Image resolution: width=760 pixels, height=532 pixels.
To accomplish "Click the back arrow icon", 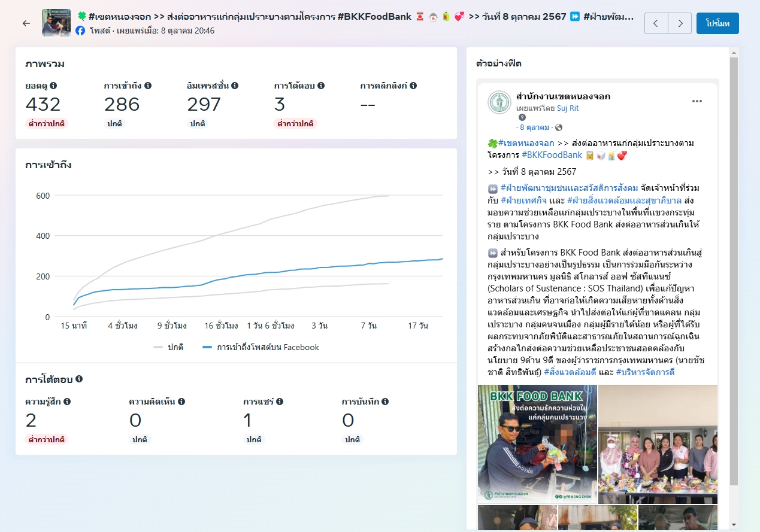I will click(x=26, y=23).
